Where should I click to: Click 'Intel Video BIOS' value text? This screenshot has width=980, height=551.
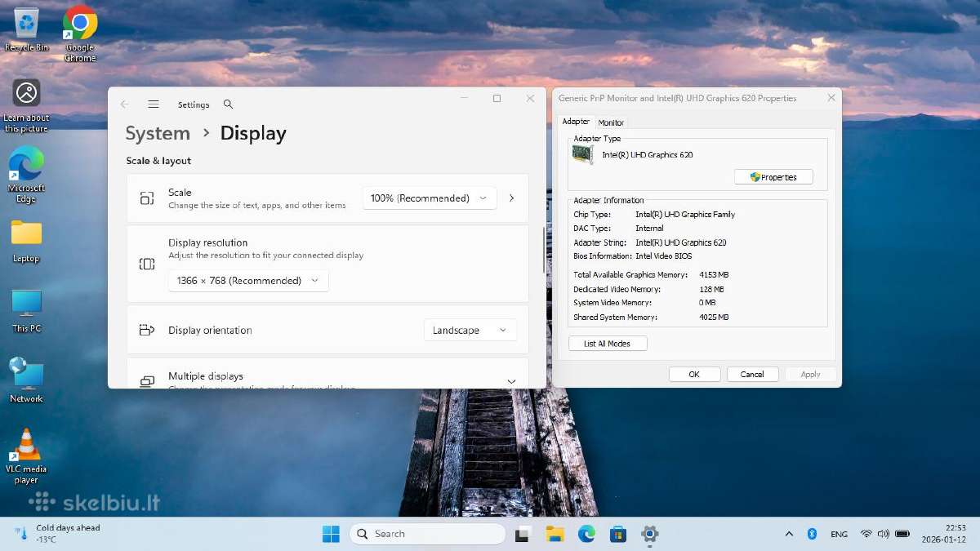pyautogui.click(x=664, y=256)
